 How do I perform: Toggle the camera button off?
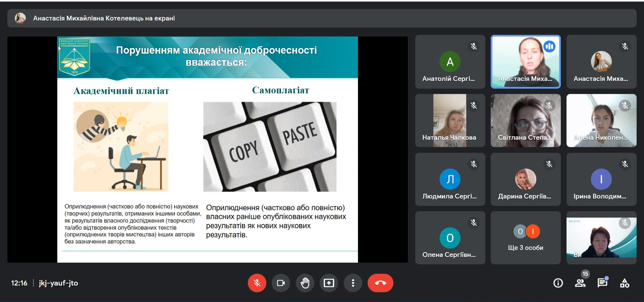(281, 283)
